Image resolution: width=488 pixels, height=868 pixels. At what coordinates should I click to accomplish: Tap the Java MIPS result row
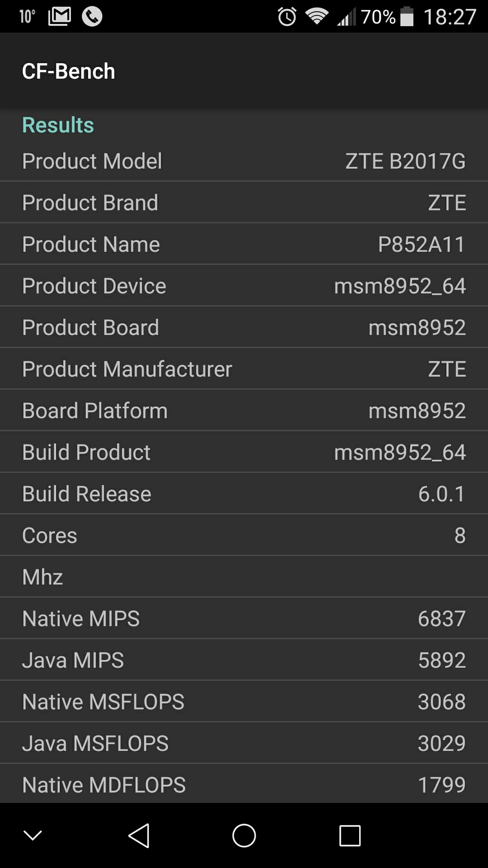[244, 660]
